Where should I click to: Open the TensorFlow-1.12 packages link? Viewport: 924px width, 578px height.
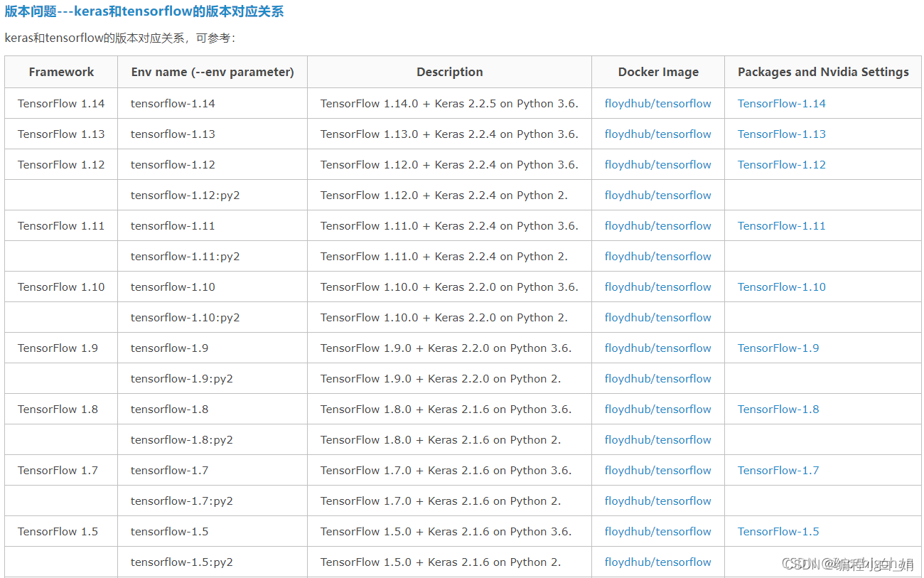click(x=782, y=165)
